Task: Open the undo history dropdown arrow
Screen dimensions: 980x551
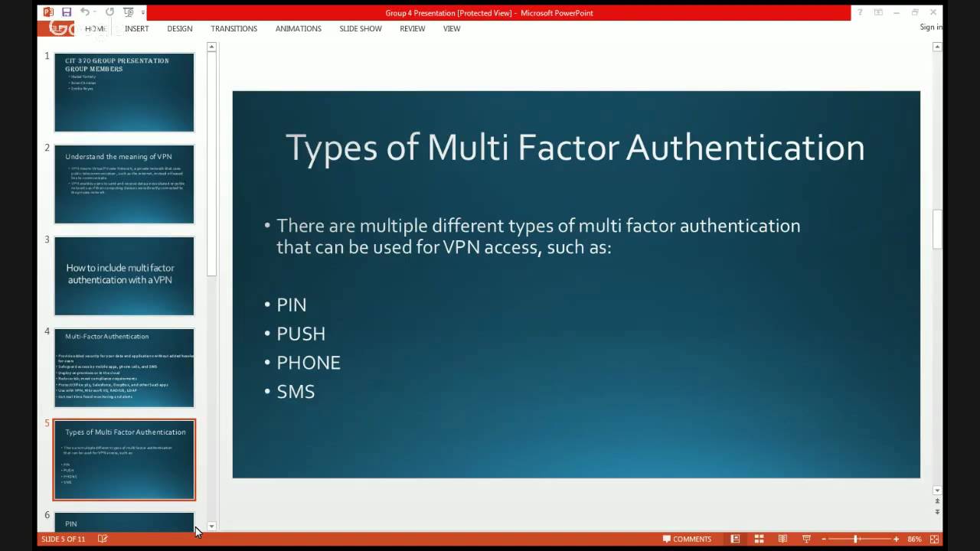Action: click(x=95, y=12)
